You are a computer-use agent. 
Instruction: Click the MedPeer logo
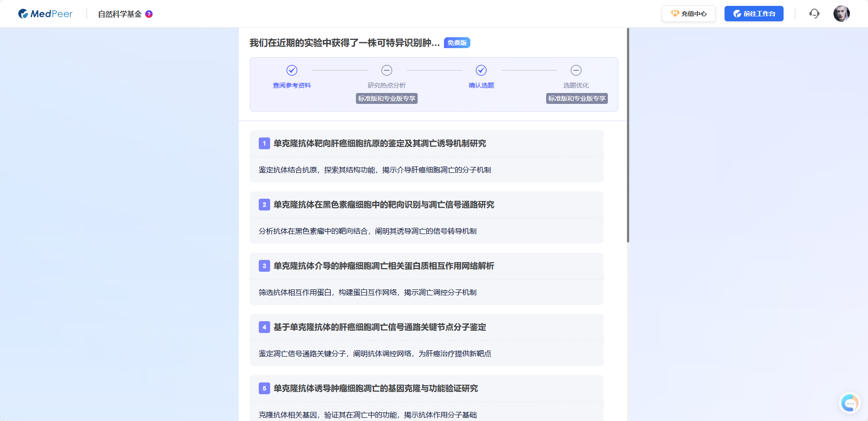[45, 14]
